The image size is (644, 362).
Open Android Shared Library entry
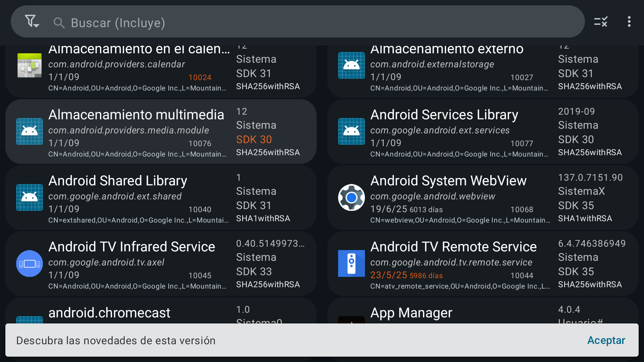pos(161,197)
